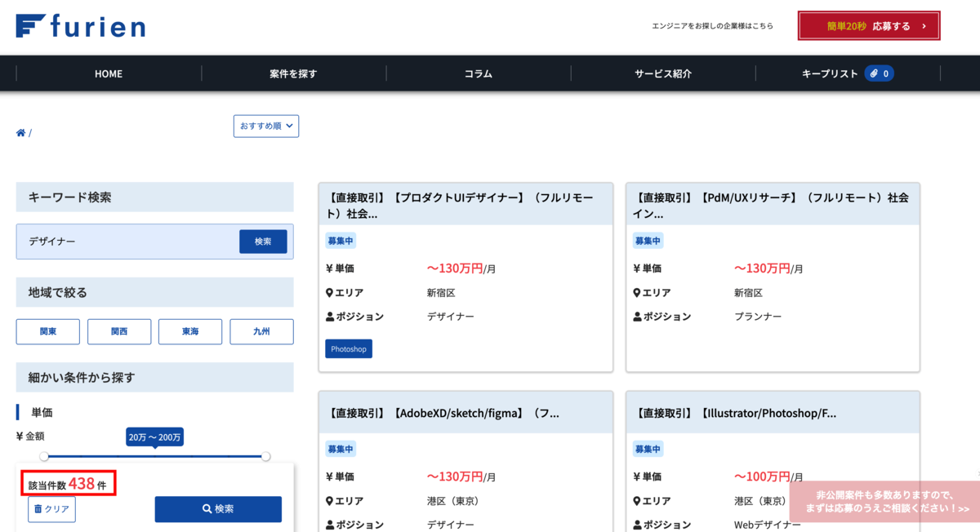The width and height of the screenshot is (980, 532).
Task: Click the yen 単価 icon in PdM/UXリサーチ card
Action: click(636, 268)
